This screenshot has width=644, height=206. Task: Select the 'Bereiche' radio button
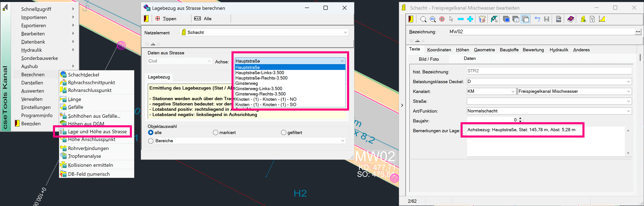click(151, 141)
